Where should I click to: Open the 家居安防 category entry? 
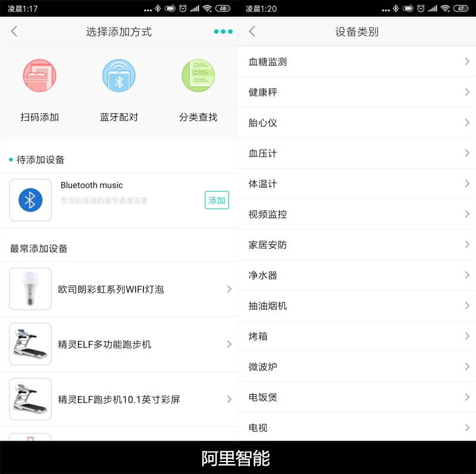(357, 244)
